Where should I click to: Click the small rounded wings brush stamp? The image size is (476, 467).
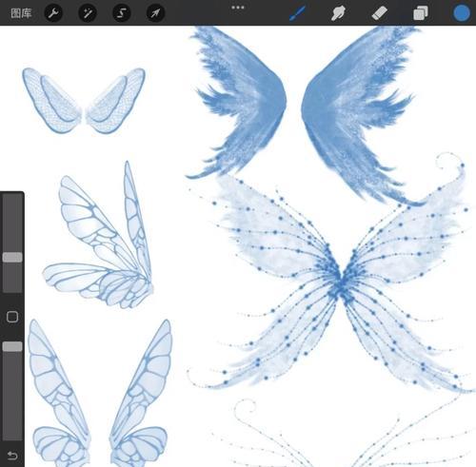84,100
